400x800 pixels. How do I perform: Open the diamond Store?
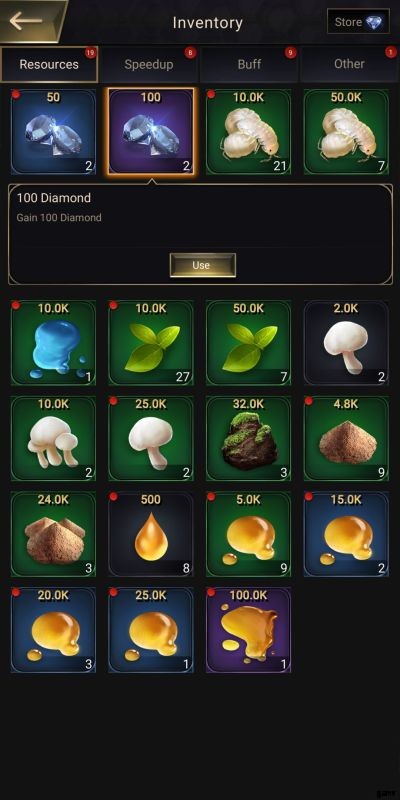[x=358, y=22]
